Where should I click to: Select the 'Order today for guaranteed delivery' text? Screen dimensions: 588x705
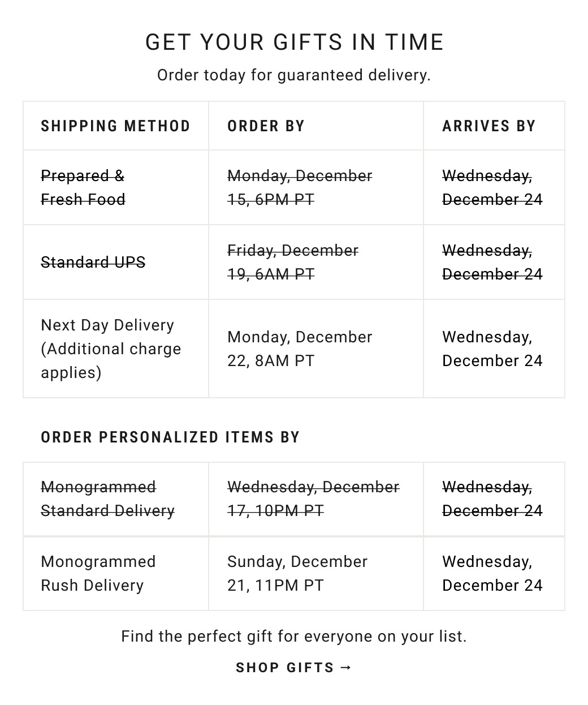pyautogui.click(x=294, y=75)
